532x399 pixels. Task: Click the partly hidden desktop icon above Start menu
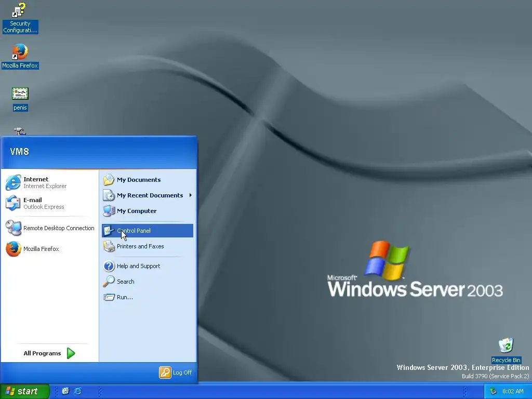[20, 131]
